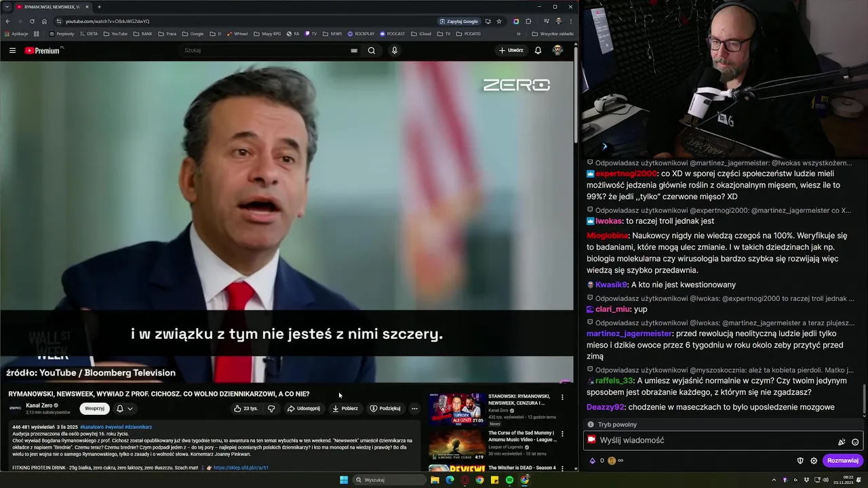Bookmark this page with star icon
This screenshot has width=868, height=488.
click(499, 21)
